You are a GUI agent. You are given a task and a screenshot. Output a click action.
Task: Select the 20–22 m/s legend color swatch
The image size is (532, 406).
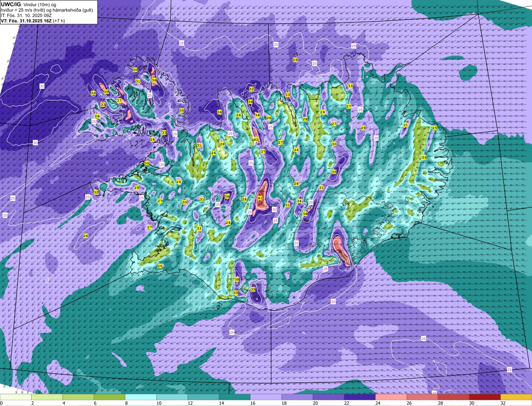click(x=328, y=397)
